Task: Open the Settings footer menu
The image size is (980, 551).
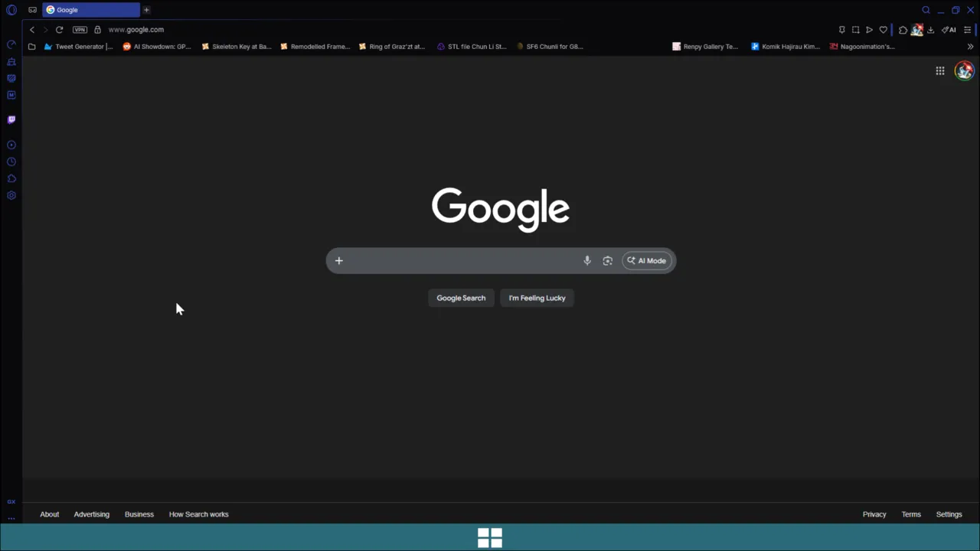Action: 949,514
